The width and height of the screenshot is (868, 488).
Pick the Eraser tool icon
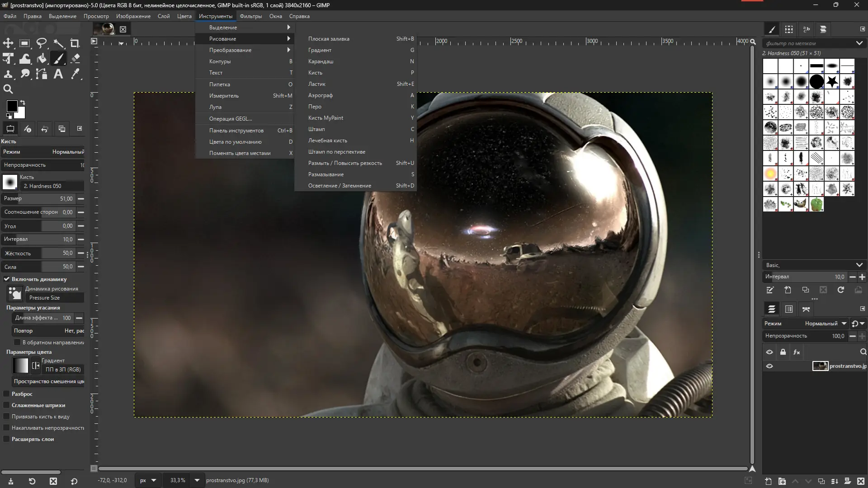coord(75,59)
